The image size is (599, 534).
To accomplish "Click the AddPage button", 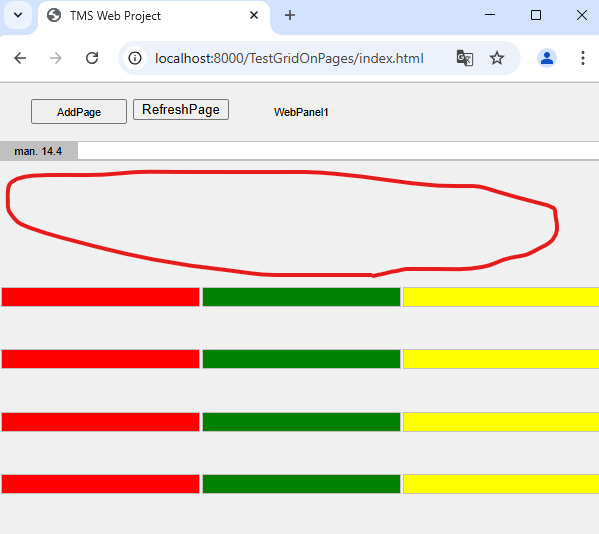I will (x=79, y=112).
